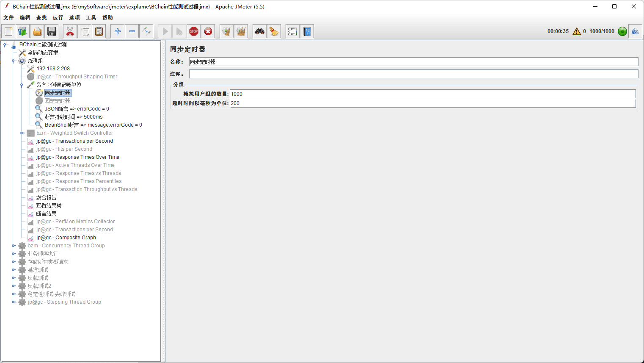
Task: Click the Save test plan icon
Action: pyautogui.click(x=52, y=31)
